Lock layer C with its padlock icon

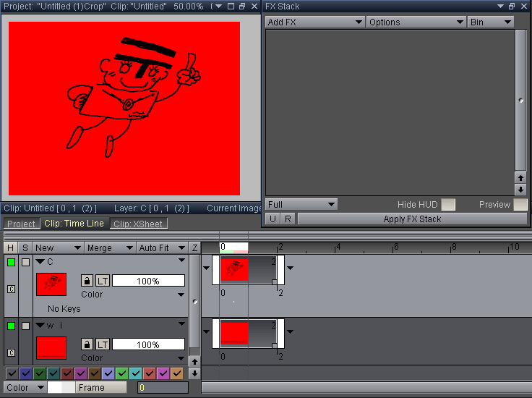click(x=87, y=281)
